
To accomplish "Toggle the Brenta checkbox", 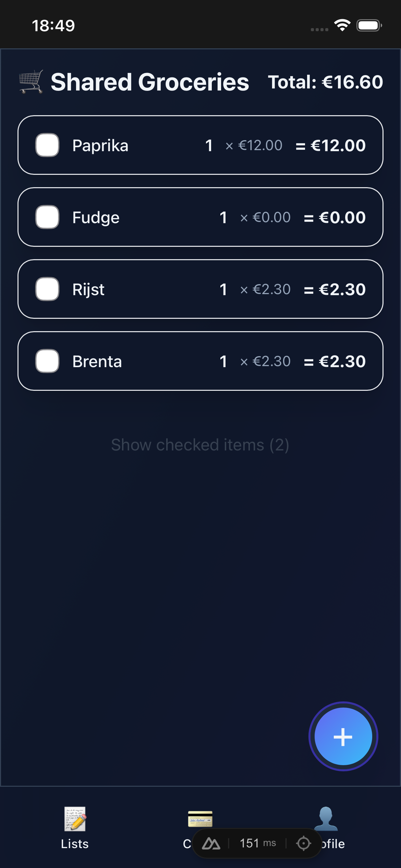I will pyautogui.click(x=47, y=361).
